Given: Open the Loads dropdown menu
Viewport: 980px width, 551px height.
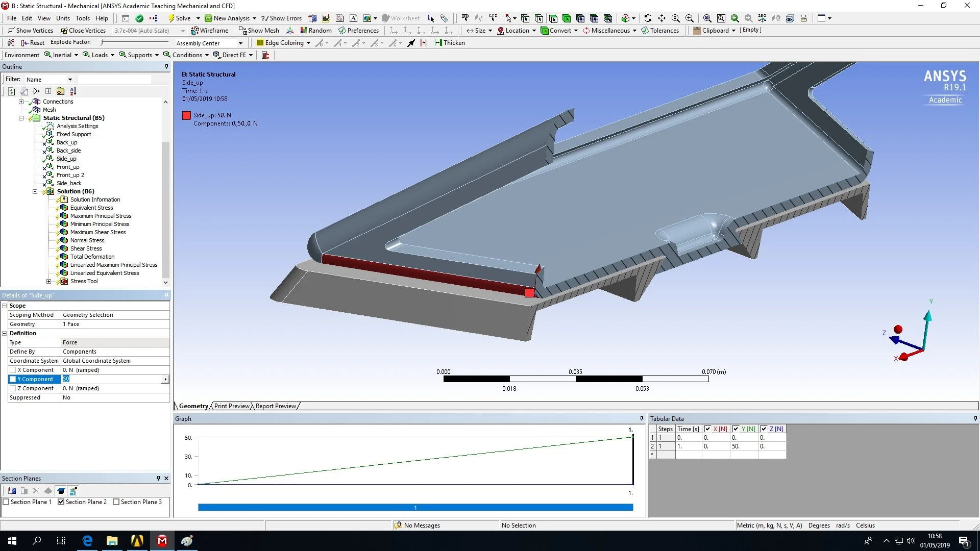Looking at the screenshot, I should pos(99,55).
